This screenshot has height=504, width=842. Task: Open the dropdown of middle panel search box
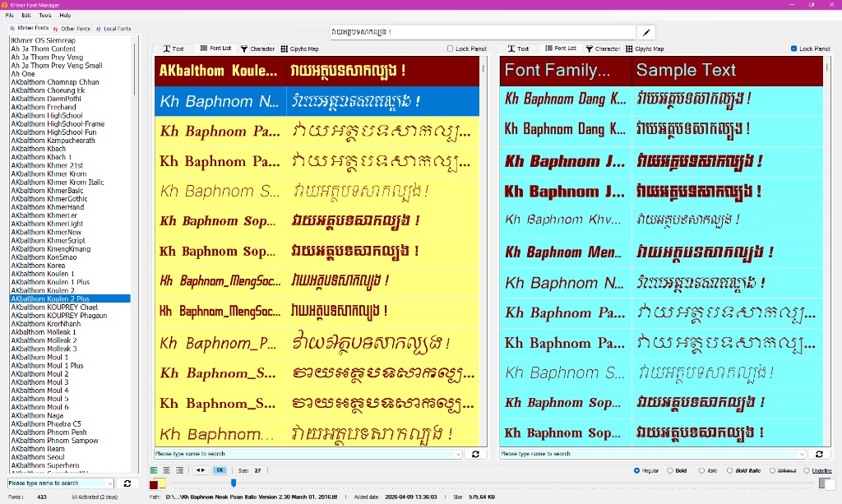(457, 454)
